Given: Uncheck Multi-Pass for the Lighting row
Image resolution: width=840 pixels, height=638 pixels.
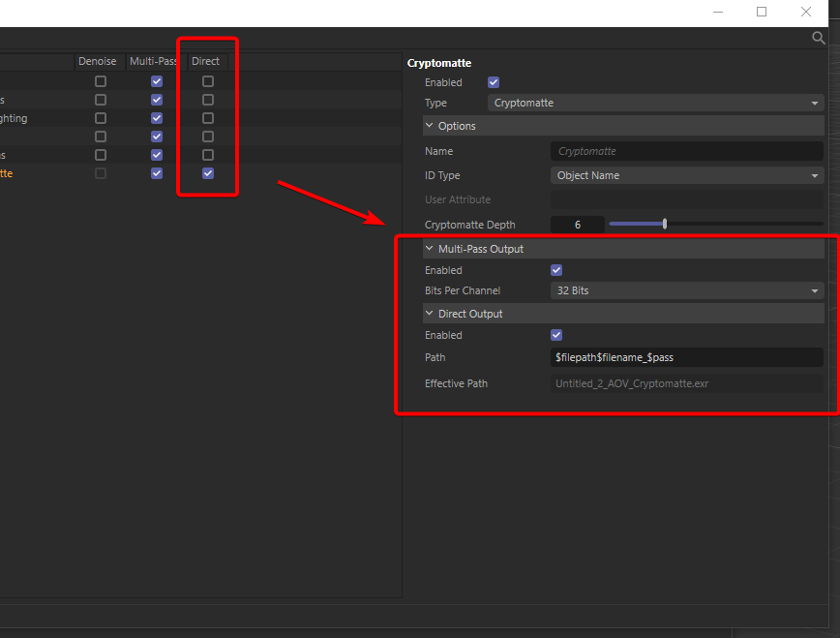Looking at the screenshot, I should click(x=156, y=118).
